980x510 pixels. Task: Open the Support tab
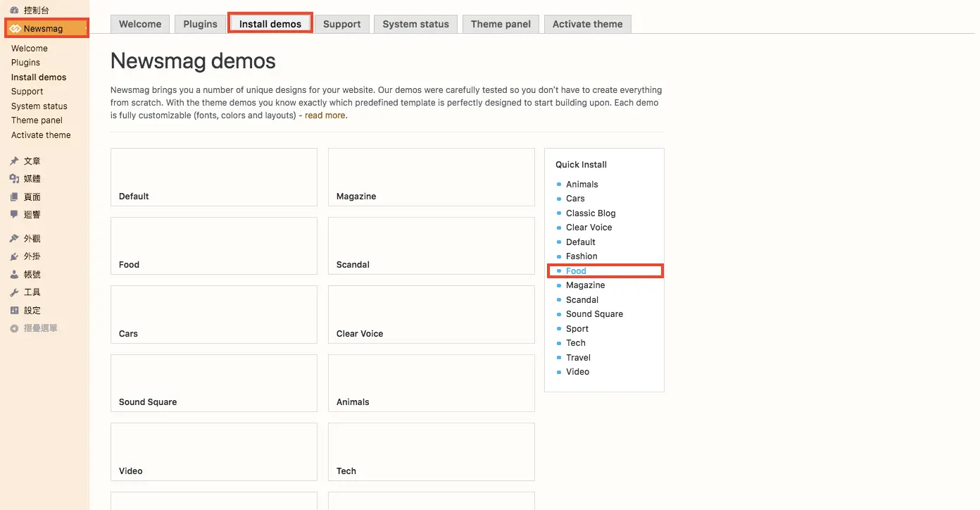tap(342, 24)
